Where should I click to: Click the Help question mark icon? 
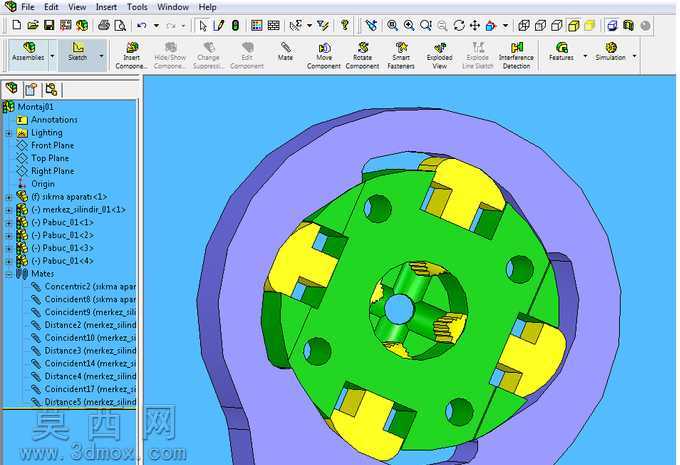pos(345,25)
